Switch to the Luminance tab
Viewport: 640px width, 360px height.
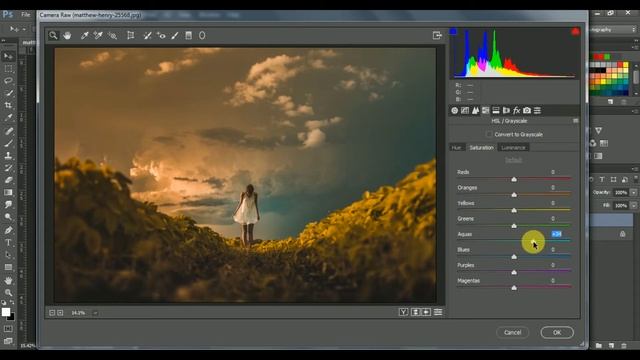tap(513, 148)
